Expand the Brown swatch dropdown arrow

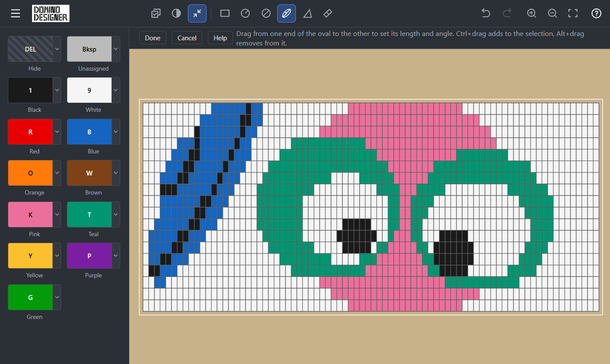click(116, 173)
